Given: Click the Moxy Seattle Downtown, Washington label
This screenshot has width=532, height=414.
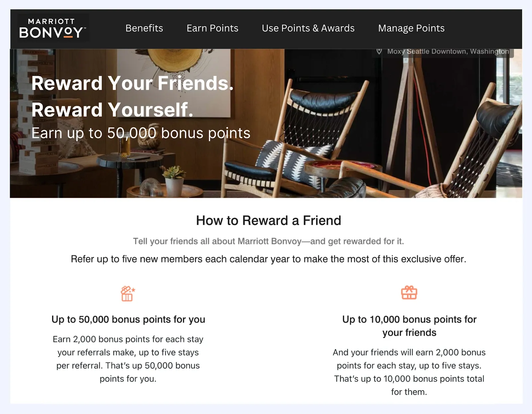Looking at the screenshot, I should tap(447, 51).
